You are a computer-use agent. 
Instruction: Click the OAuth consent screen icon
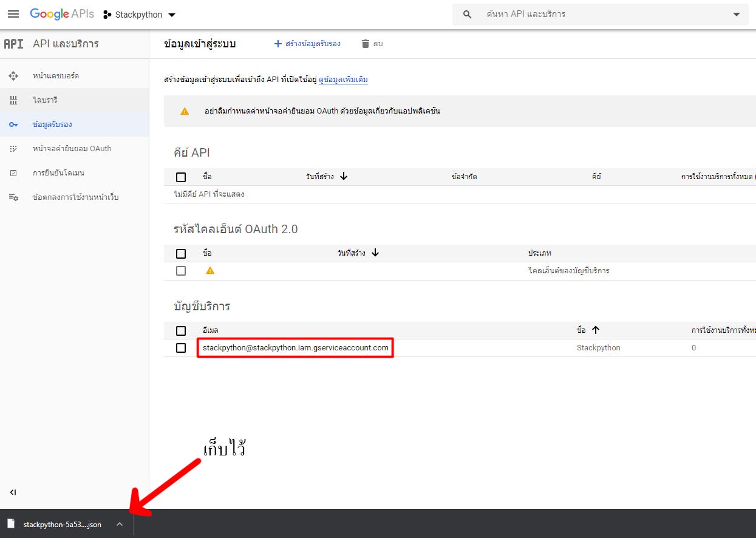tap(13, 149)
